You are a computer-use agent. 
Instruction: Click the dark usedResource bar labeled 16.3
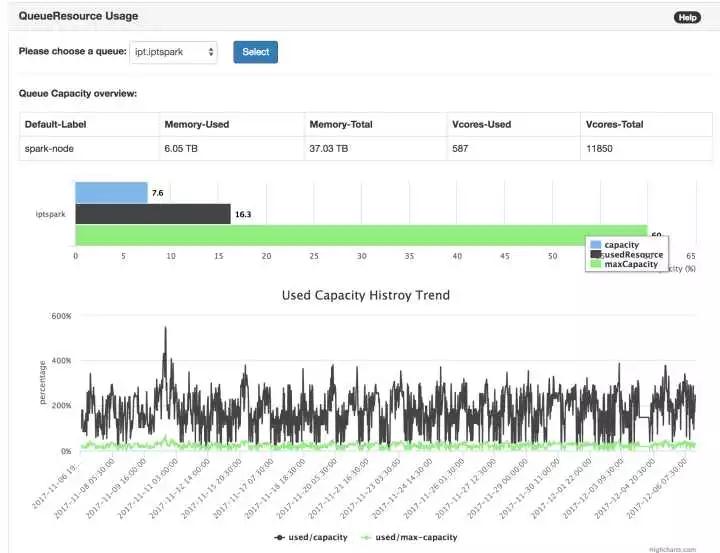coord(153,214)
